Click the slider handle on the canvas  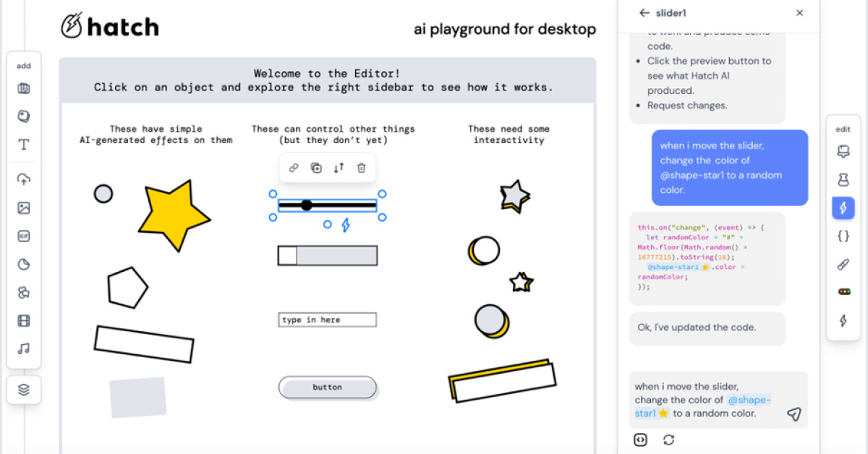[307, 205]
